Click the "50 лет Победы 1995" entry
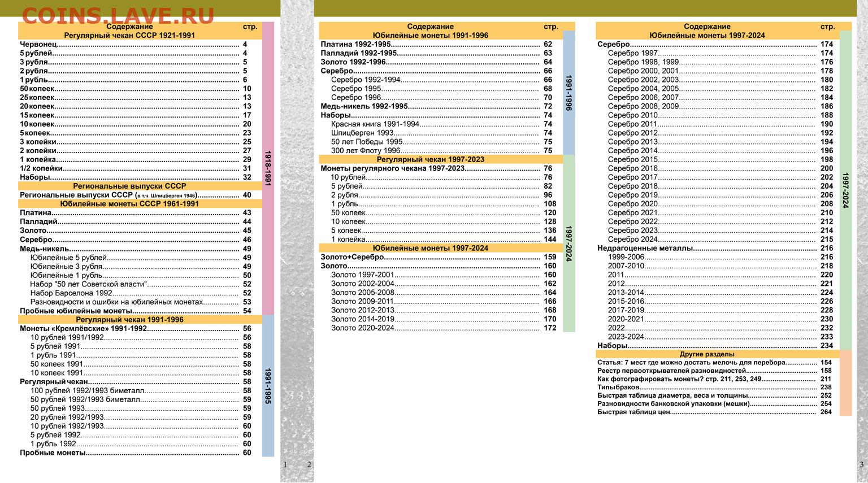The height and width of the screenshot is (483, 868). 441,142
